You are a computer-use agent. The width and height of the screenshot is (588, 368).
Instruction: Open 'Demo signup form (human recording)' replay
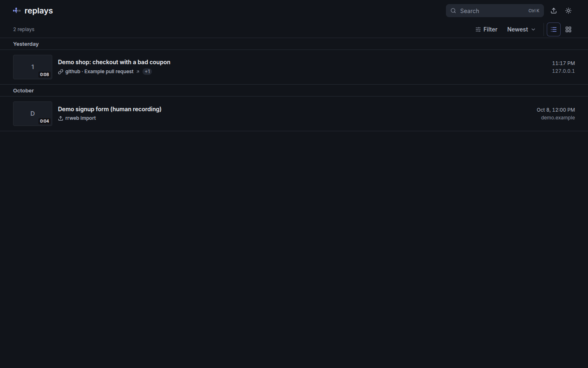110,109
